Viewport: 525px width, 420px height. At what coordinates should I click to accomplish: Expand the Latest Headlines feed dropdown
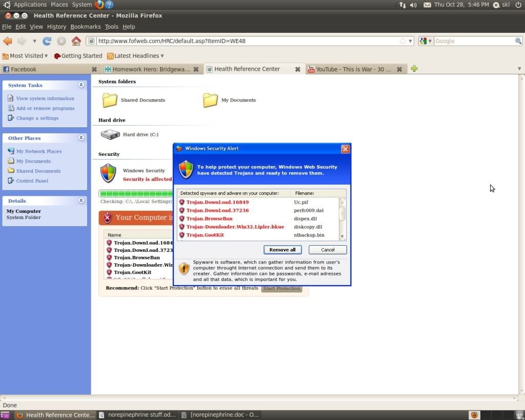[135, 56]
